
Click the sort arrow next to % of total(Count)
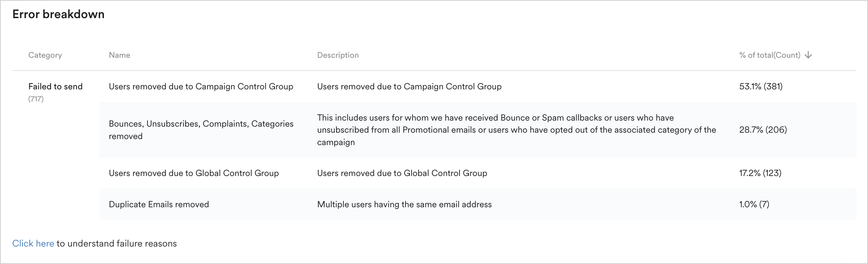click(x=808, y=55)
